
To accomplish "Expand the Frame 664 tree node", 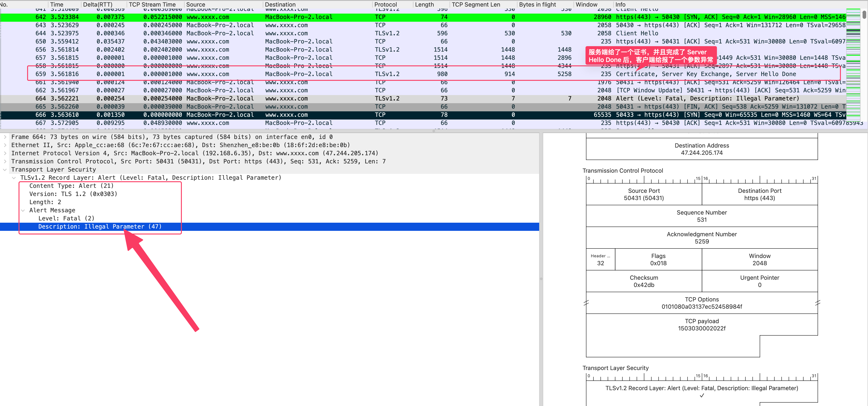I will coord(5,137).
